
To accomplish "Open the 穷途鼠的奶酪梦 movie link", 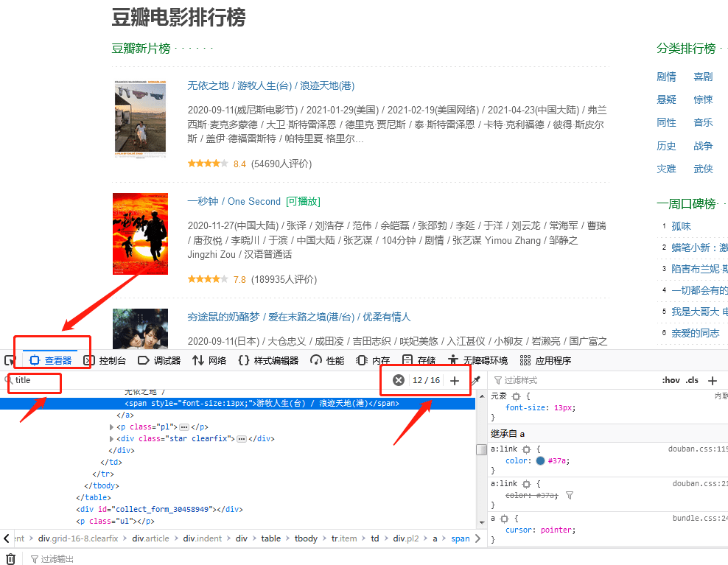I will pos(299,317).
